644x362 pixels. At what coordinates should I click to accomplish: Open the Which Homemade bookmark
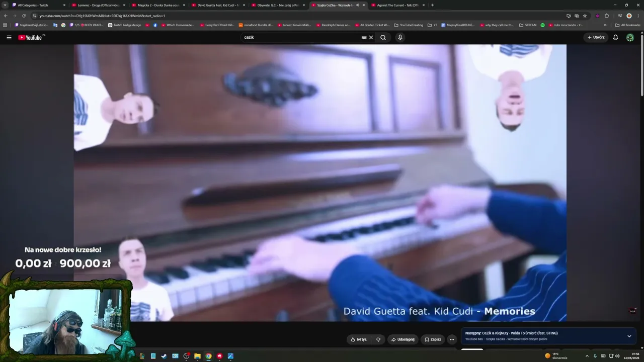click(178, 25)
